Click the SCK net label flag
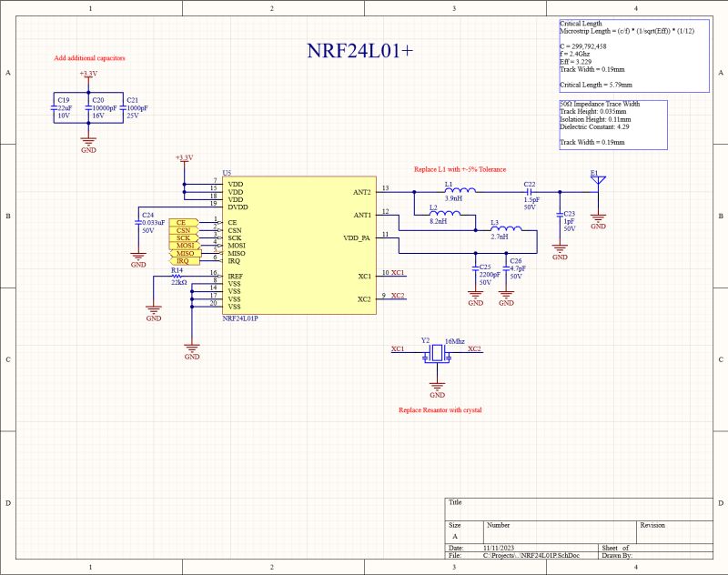Viewport: 728px width, 575px height. [184, 237]
